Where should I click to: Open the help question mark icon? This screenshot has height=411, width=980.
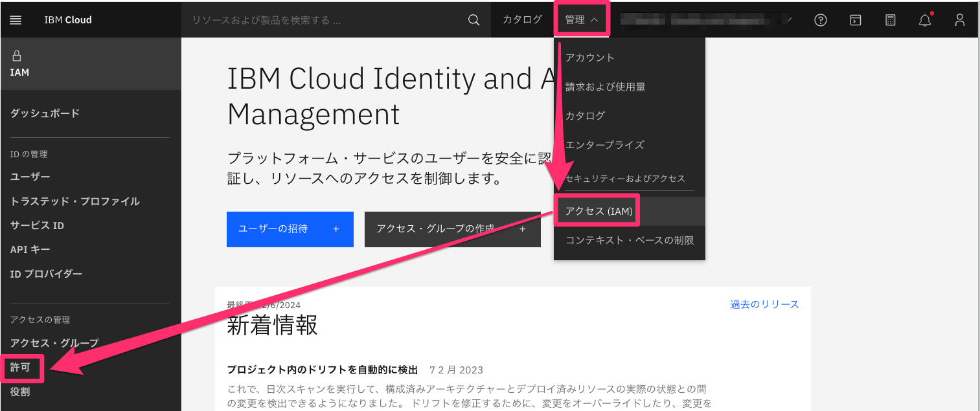click(821, 20)
